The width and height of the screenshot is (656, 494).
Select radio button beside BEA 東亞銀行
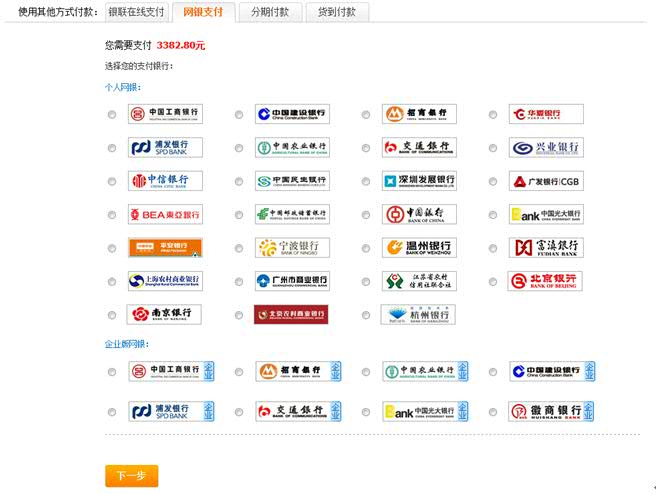click(112, 215)
